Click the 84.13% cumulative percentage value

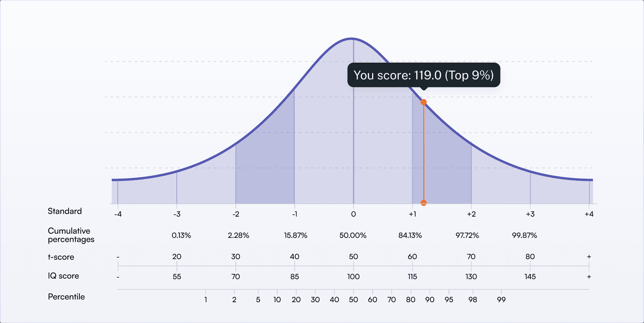pos(410,235)
